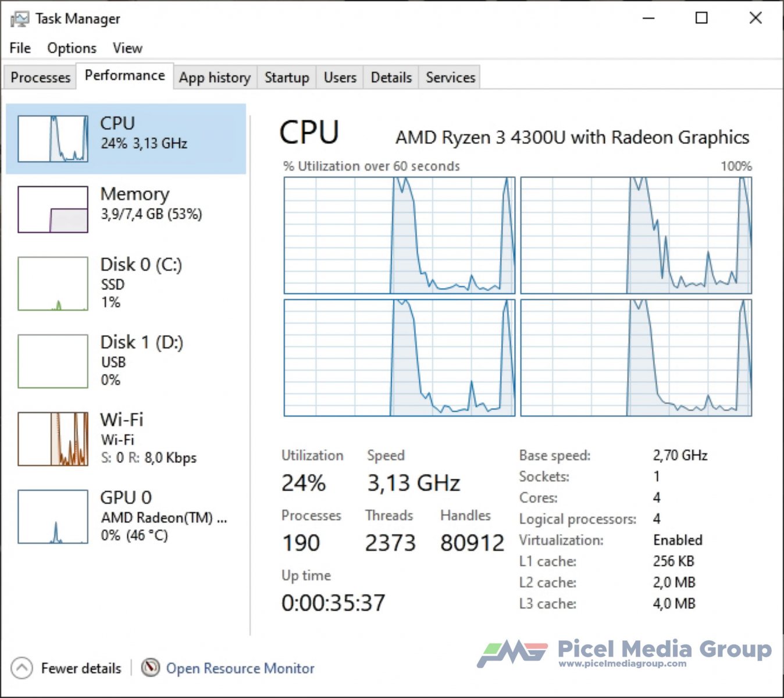Click the Resource Monitor gauge icon
Image resolution: width=784 pixels, height=698 pixels.
point(150,667)
